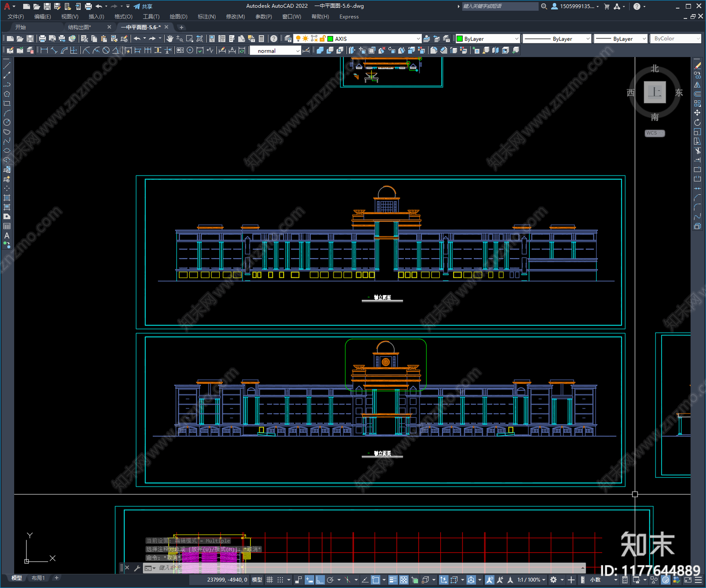Screen dimensions: 706x588
Task: Click the Diameter dimension icon
Action: (x=106, y=50)
